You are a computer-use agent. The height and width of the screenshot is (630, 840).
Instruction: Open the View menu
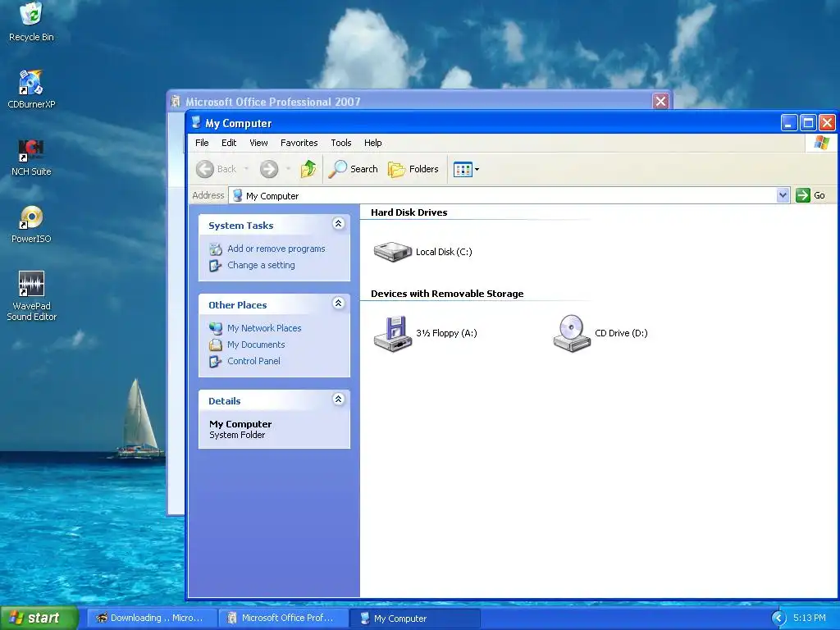coord(258,143)
